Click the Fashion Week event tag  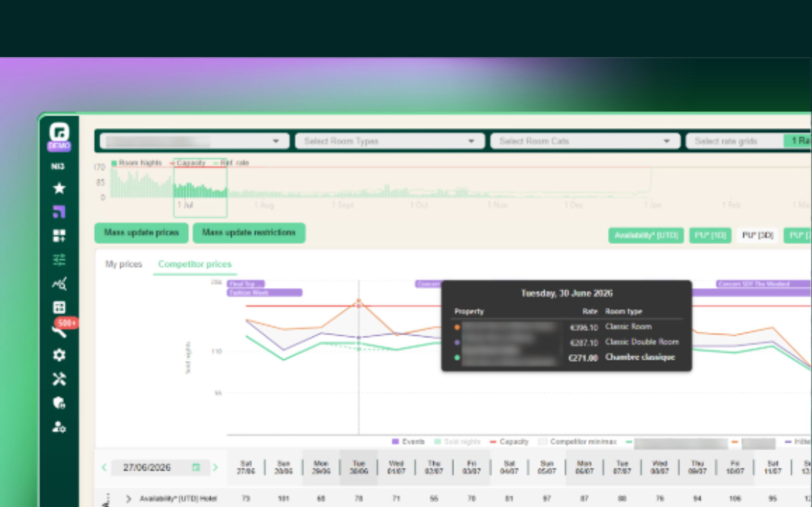pos(265,293)
